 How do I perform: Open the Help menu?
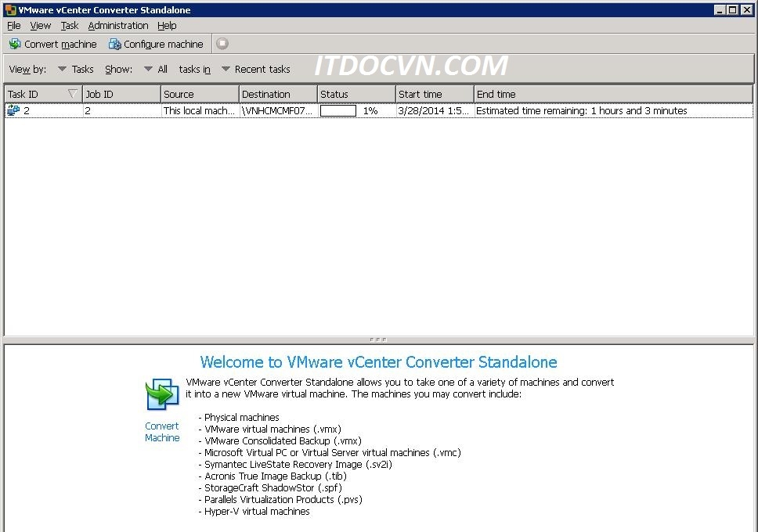(167, 26)
